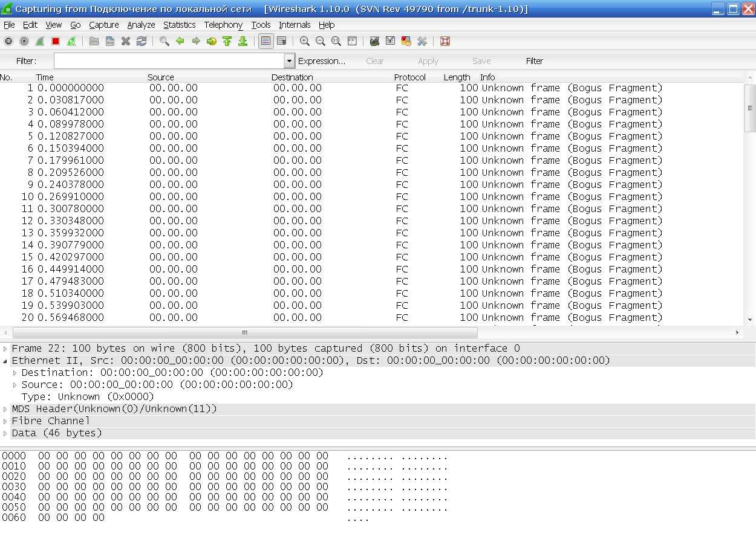Toggle auto scroll during live capture
This screenshot has height=539, width=756.
click(282, 41)
